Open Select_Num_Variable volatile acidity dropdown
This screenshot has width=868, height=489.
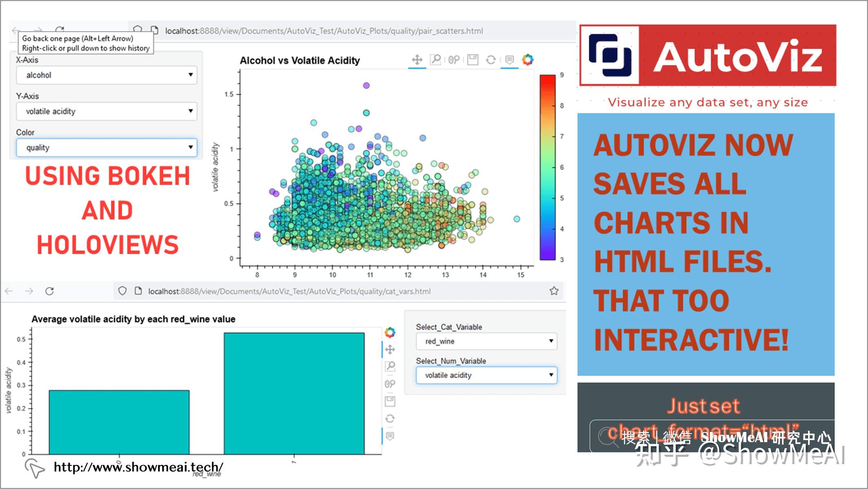[486, 375]
